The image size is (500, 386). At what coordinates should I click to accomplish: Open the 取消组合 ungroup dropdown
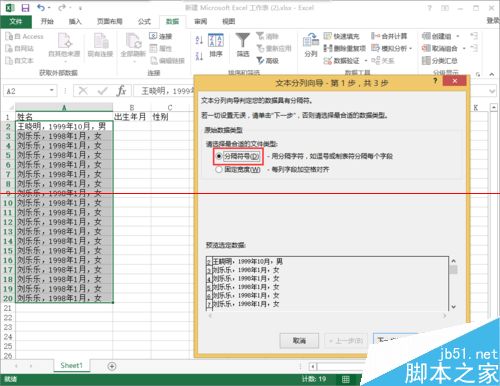[464, 48]
